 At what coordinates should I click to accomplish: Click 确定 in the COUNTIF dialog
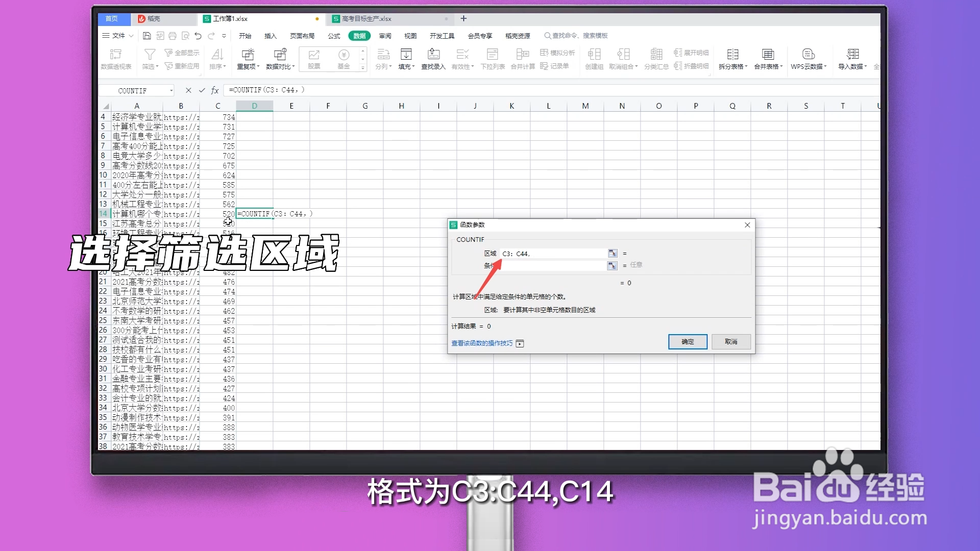point(687,342)
